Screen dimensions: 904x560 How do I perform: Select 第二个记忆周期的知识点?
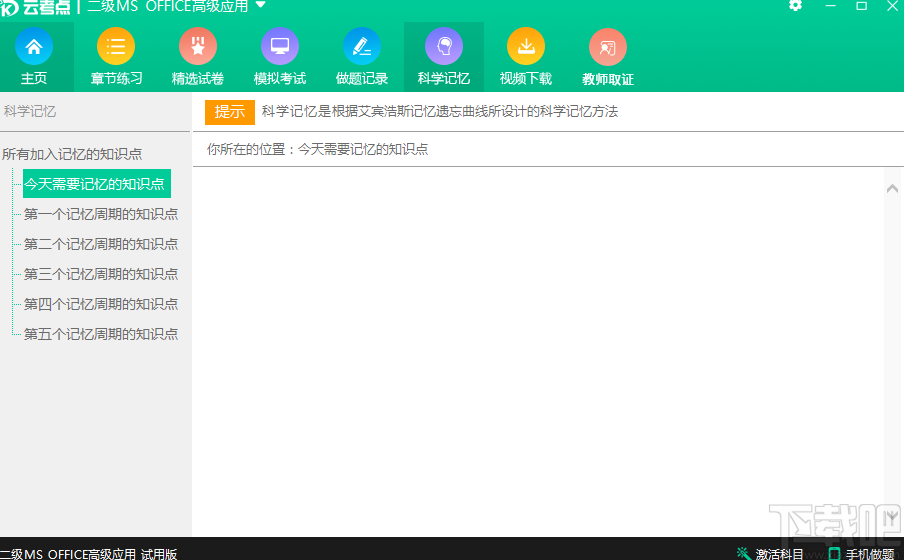101,244
